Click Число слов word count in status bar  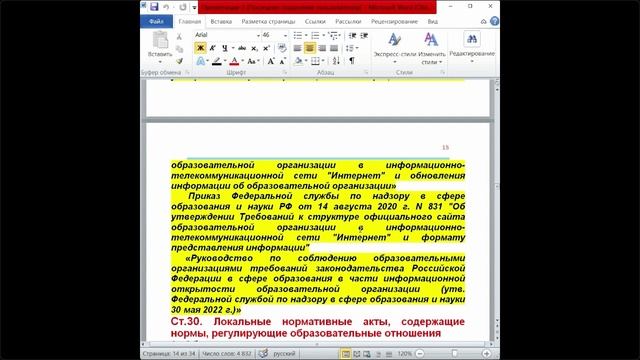[227, 353]
